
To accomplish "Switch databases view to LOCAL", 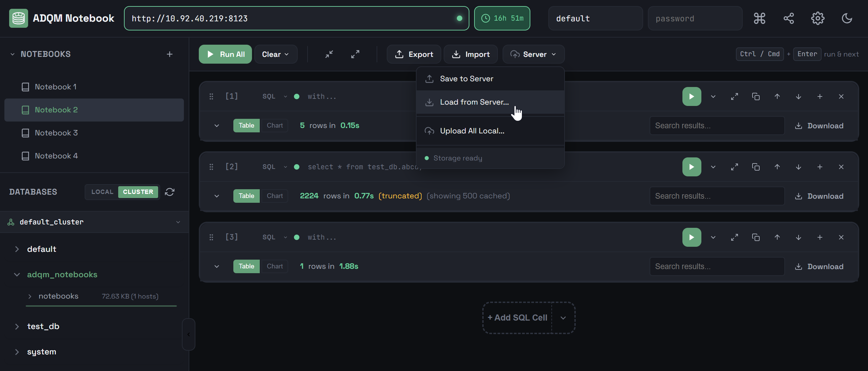I will (102, 192).
